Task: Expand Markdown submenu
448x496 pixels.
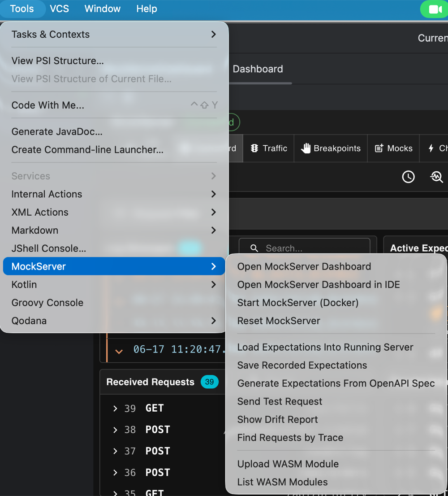Action: [x=114, y=231]
